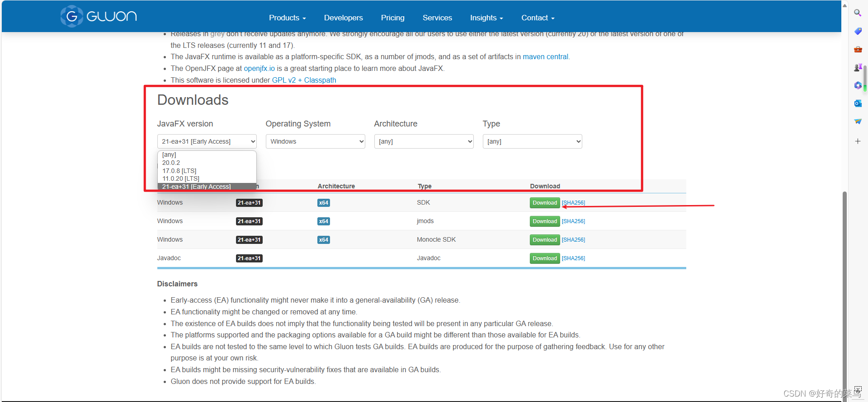This screenshot has height=402, width=868.
Task: Choose 20.0.2 in the version list
Action: click(207, 163)
